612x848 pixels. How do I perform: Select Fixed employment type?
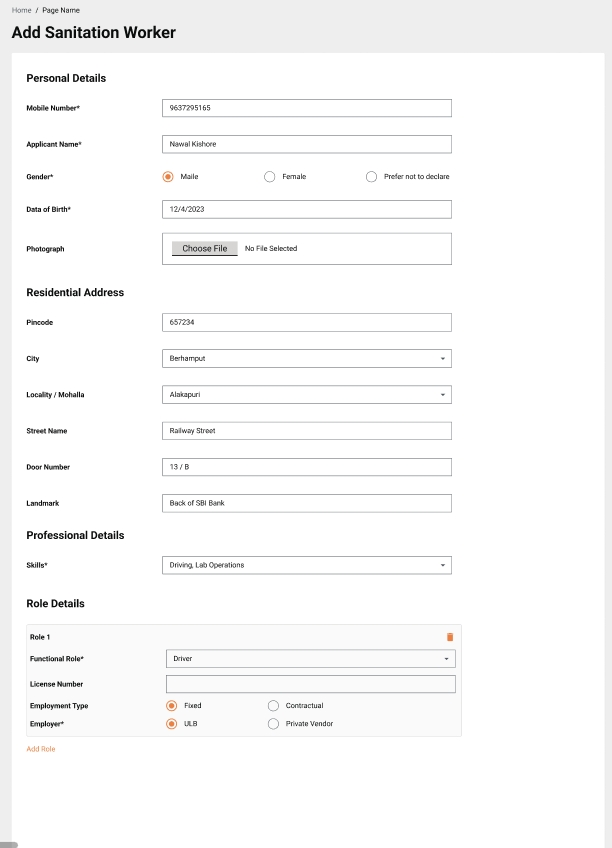(172, 706)
